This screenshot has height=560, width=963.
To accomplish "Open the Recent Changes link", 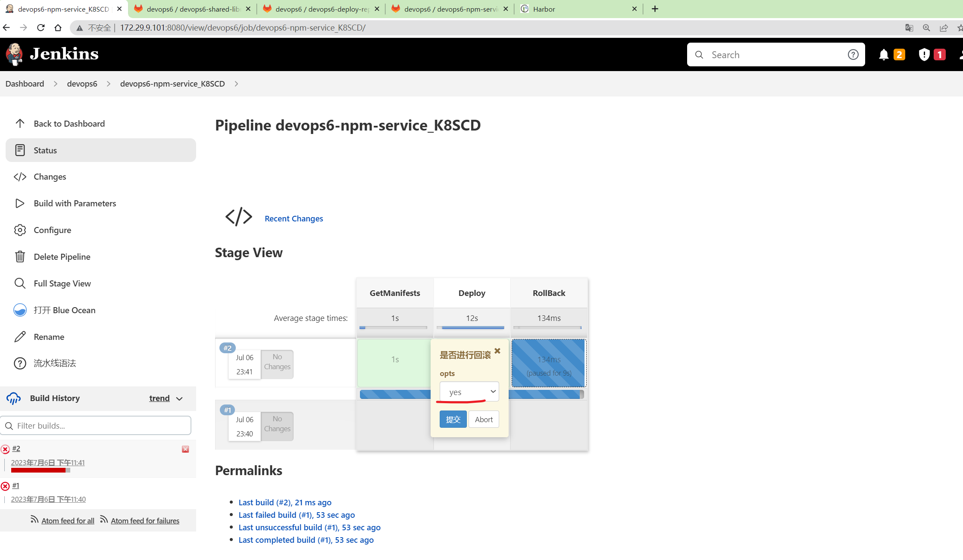I will coord(294,218).
